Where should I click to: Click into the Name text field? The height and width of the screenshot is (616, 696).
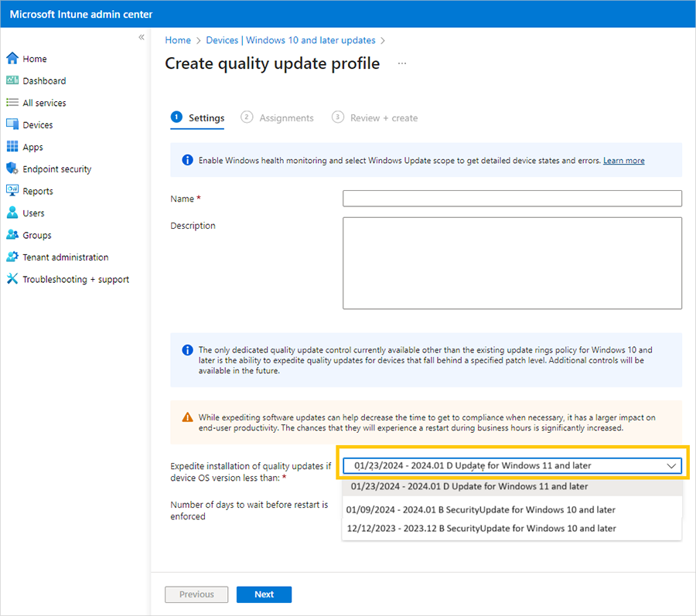coord(512,199)
